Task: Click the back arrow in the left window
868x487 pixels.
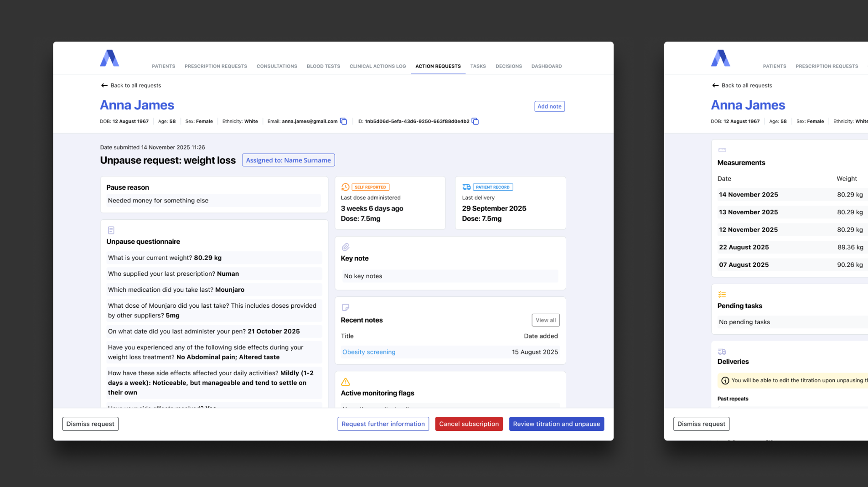Action: pyautogui.click(x=104, y=85)
